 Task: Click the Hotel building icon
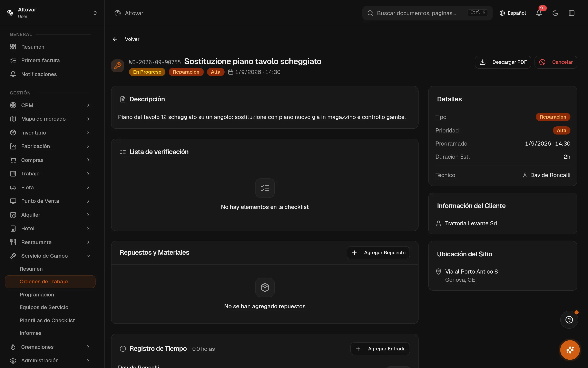tap(13, 229)
